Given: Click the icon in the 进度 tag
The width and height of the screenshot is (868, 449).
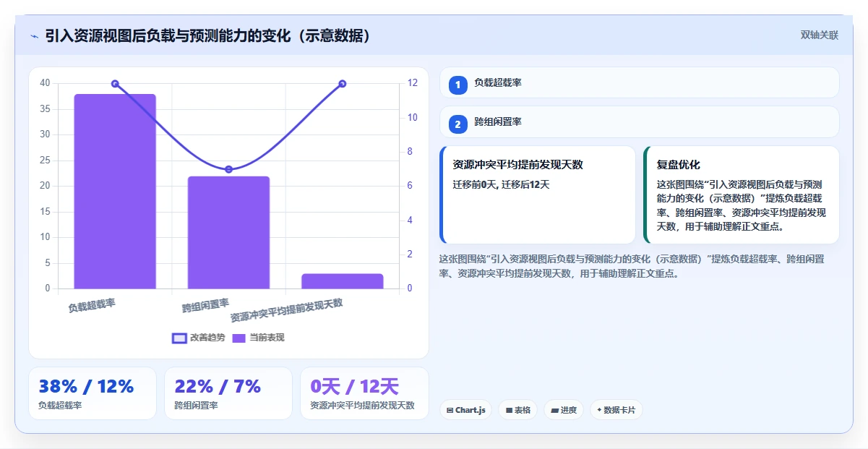Looking at the screenshot, I should [x=554, y=410].
